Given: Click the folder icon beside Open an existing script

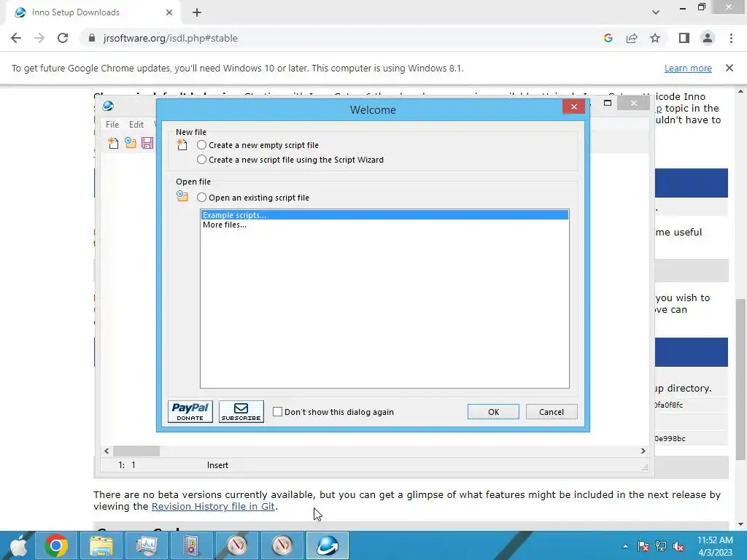Looking at the screenshot, I should [x=182, y=195].
